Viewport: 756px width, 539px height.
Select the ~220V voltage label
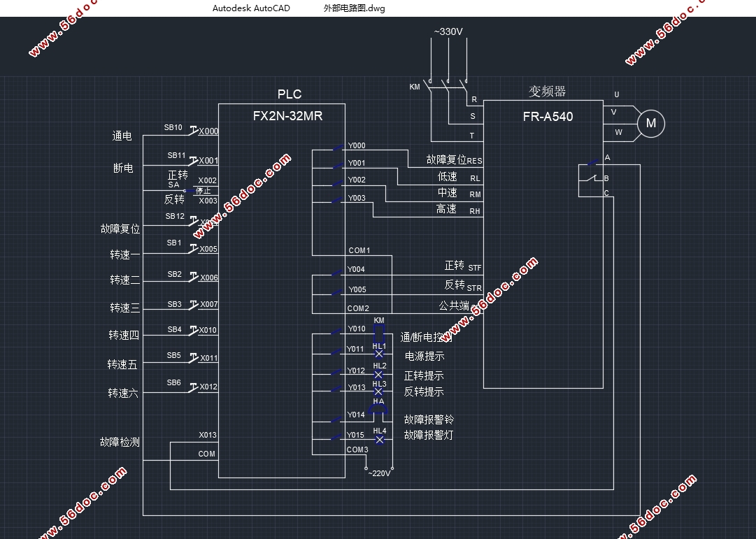point(380,473)
